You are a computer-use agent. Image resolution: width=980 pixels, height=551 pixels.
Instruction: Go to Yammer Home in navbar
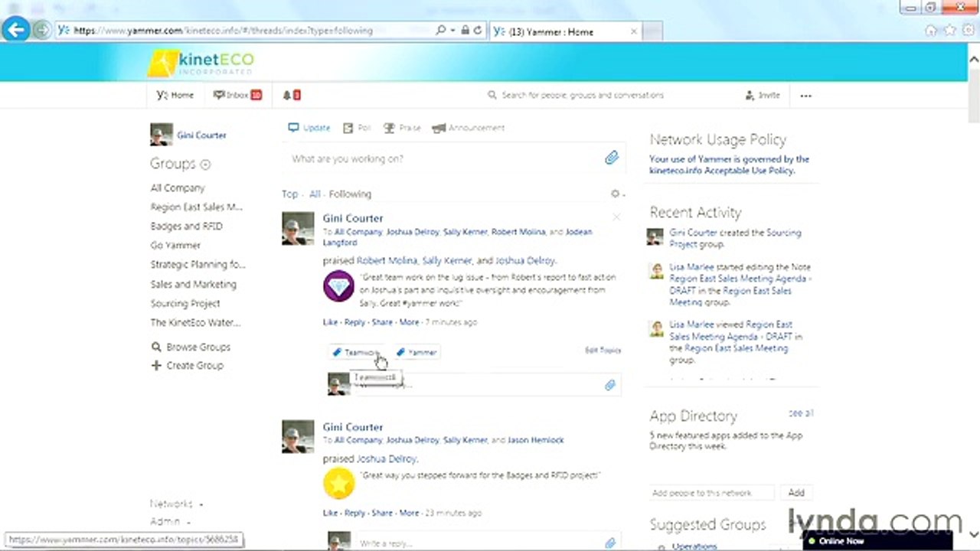coord(175,95)
